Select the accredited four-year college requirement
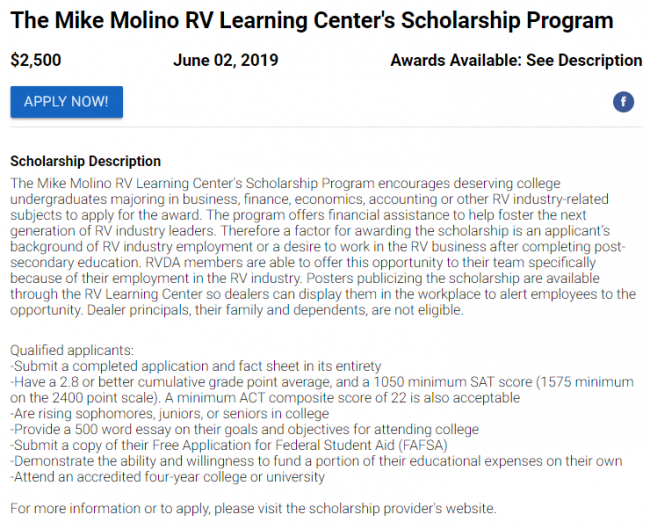The height and width of the screenshot is (529, 650). point(167,477)
